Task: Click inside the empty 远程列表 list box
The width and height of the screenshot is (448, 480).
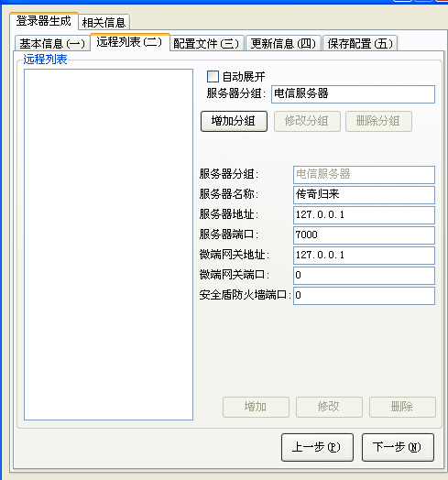Action: tap(108, 245)
